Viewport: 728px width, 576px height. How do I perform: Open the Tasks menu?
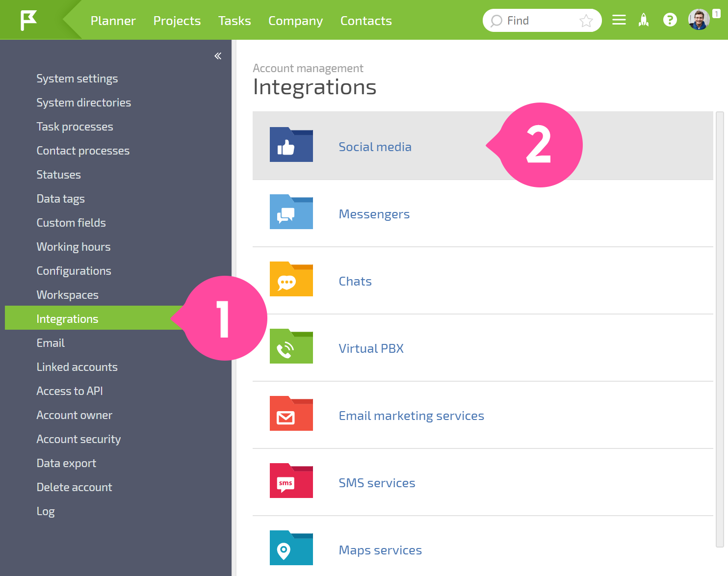coord(234,21)
